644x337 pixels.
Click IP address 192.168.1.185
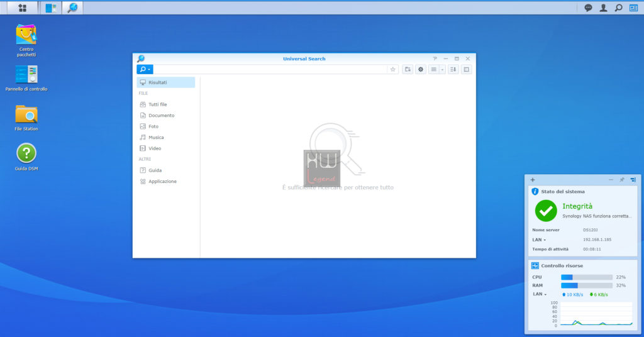point(597,240)
